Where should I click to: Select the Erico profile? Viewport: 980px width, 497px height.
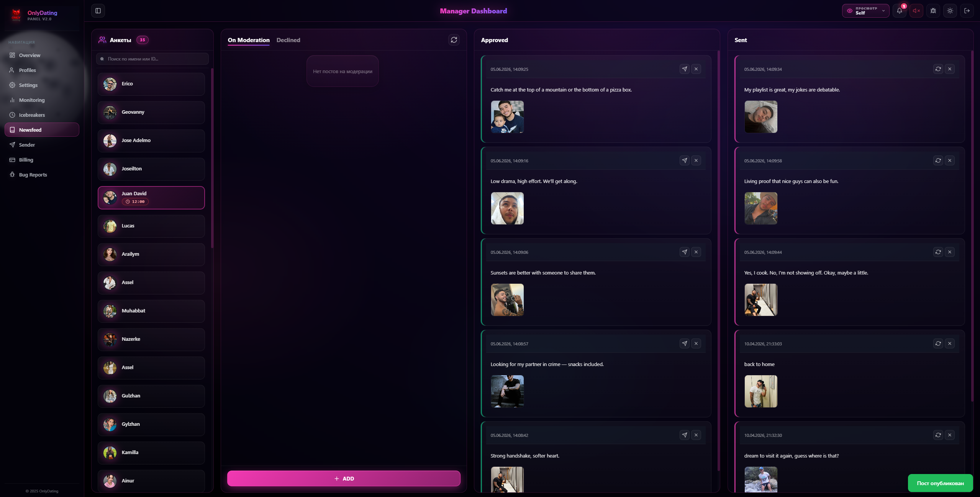coord(151,84)
